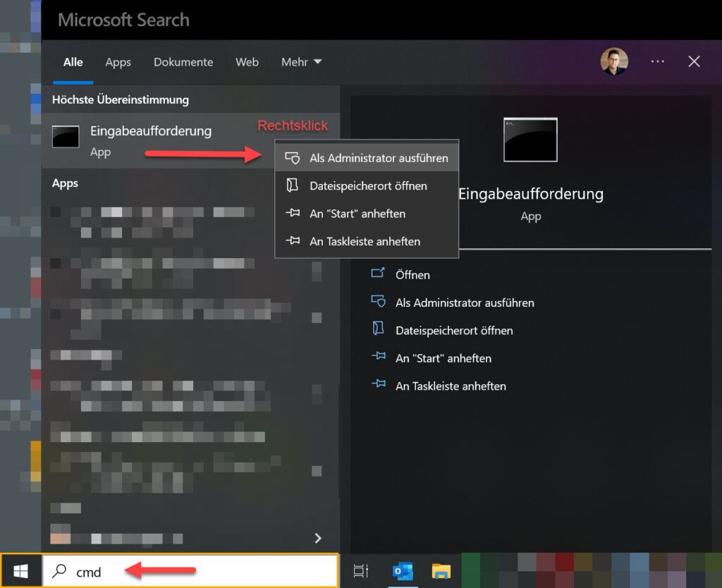Click Öffnen in the preview pane
Screen dimensions: 722x588
click(x=412, y=275)
